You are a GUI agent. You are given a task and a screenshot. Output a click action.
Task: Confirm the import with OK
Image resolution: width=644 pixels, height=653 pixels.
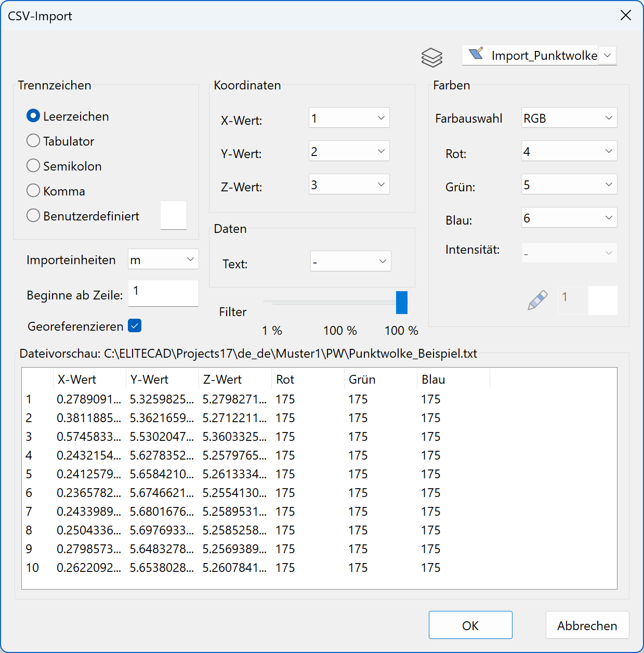[x=470, y=625]
